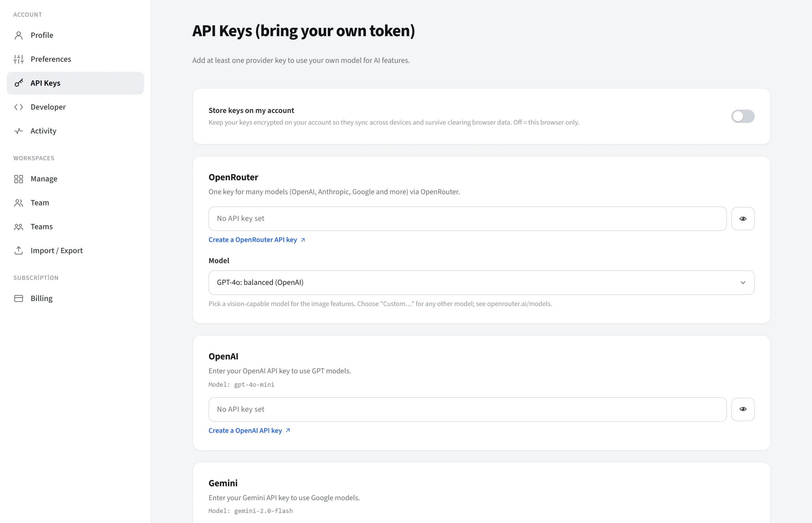Open the Team page
The width and height of the screenshot is (812, 523).
point(75,203)
